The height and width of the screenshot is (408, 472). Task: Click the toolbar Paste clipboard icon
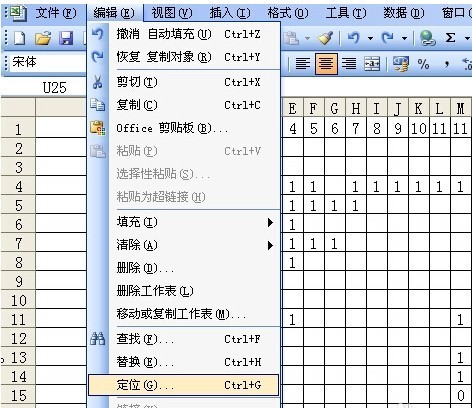click(291, 38)
